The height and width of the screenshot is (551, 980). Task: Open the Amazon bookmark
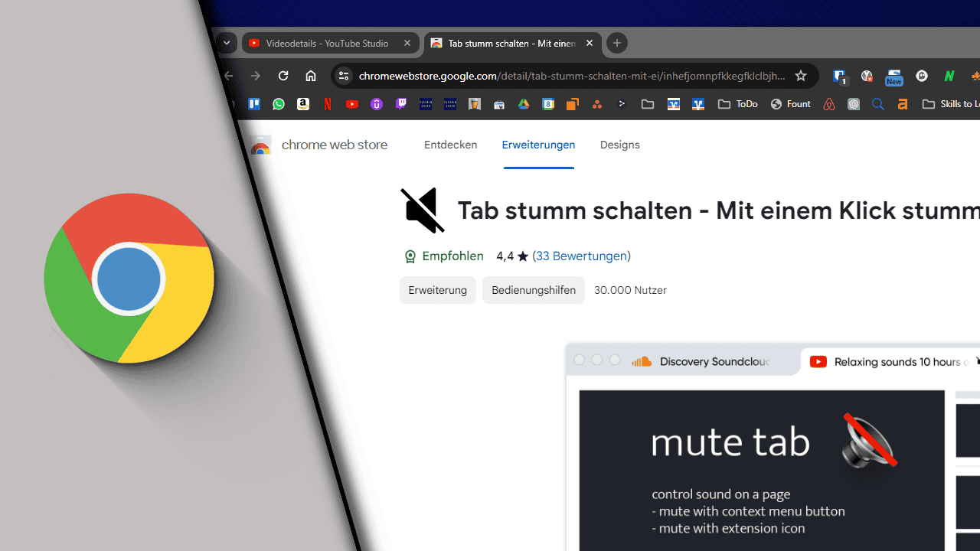coord(303,104)
